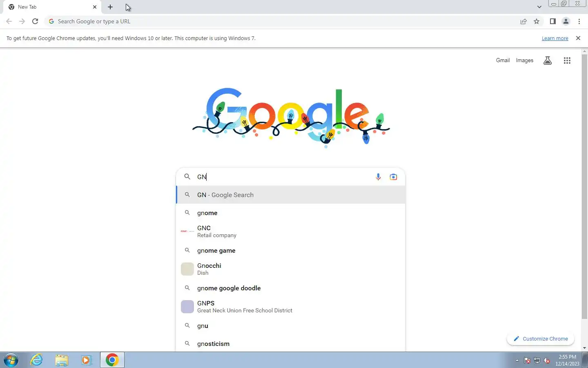Click the muted volume tray icon
Screen dimensions: 588x368
tap(547, 360)
